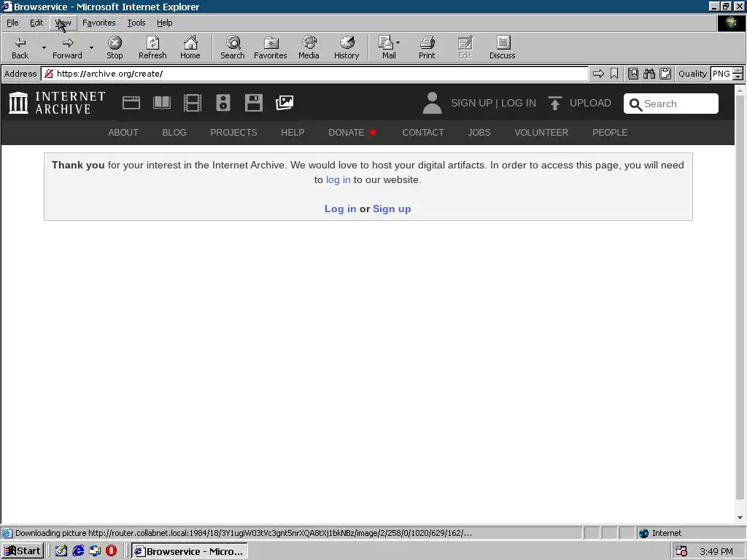This screenshot has width=747, height=560.
Task: Open the Internet Archive images icon
Action: pos(285,103)
